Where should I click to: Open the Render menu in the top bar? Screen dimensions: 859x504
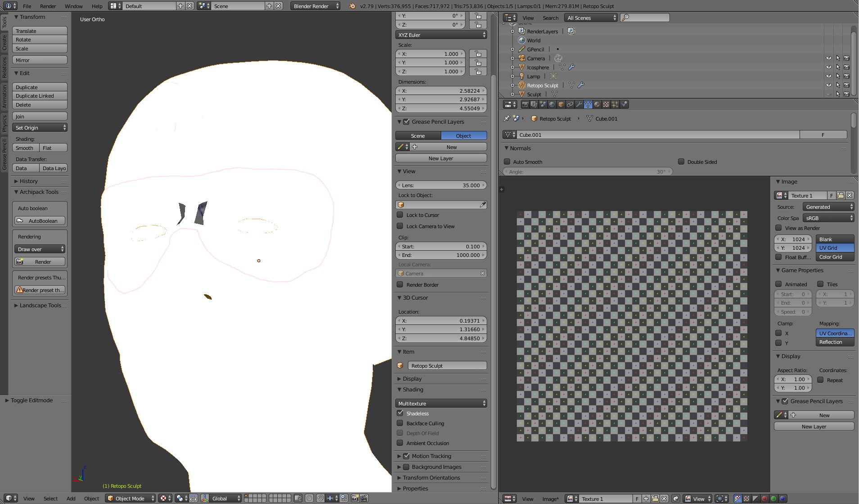(48, 6)
